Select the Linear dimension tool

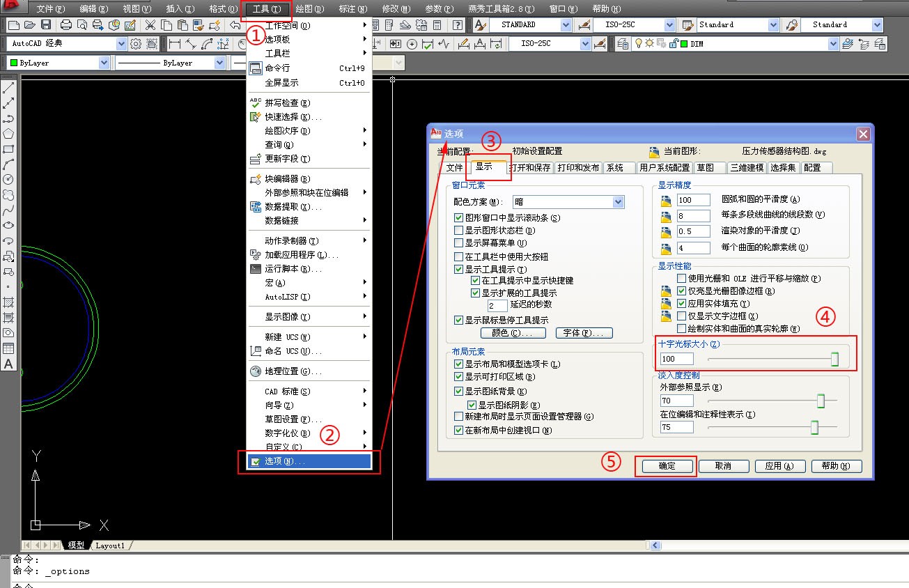click(x=174, y=44)
